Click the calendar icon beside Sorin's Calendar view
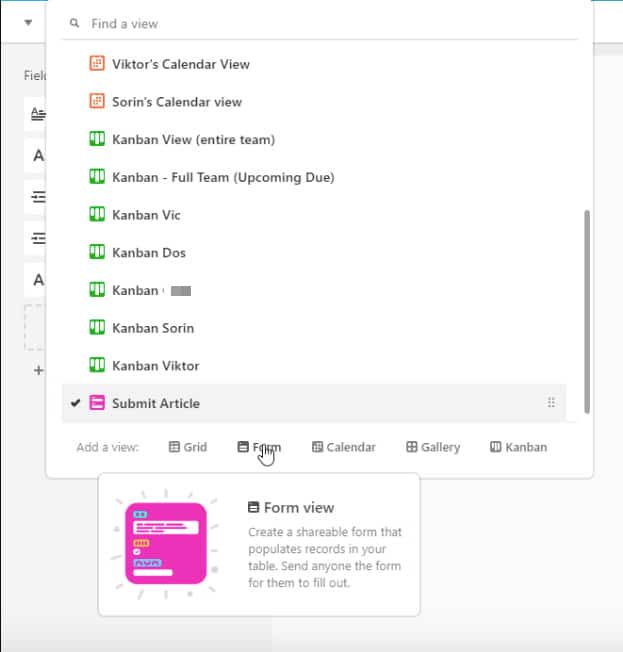Image resolution: width=623 pixels, height=652 pixels. click(97, 102)
